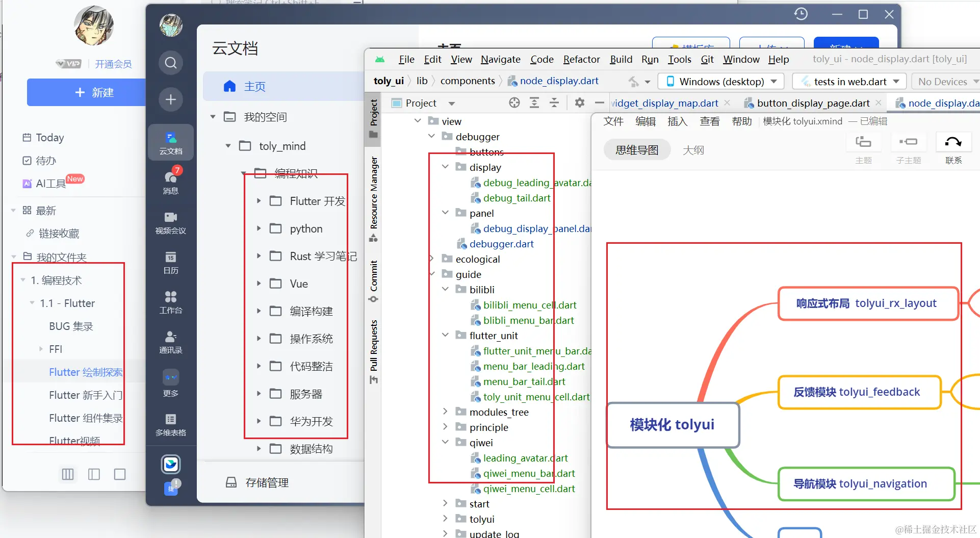Click the locate-file target icon in Project panel
The height and width of the screenshot is (538, 980).
(x=514, y=103)
